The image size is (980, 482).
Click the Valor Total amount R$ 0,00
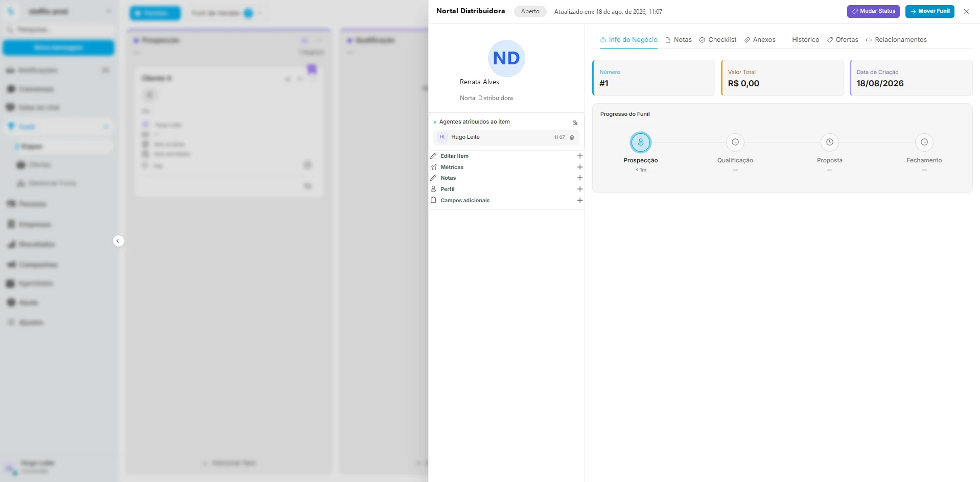743,84
